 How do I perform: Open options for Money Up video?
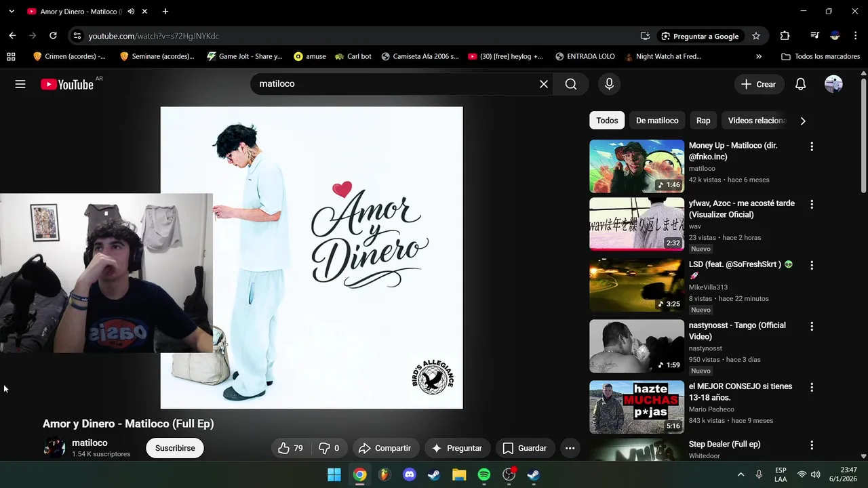(x=812, y=146)
